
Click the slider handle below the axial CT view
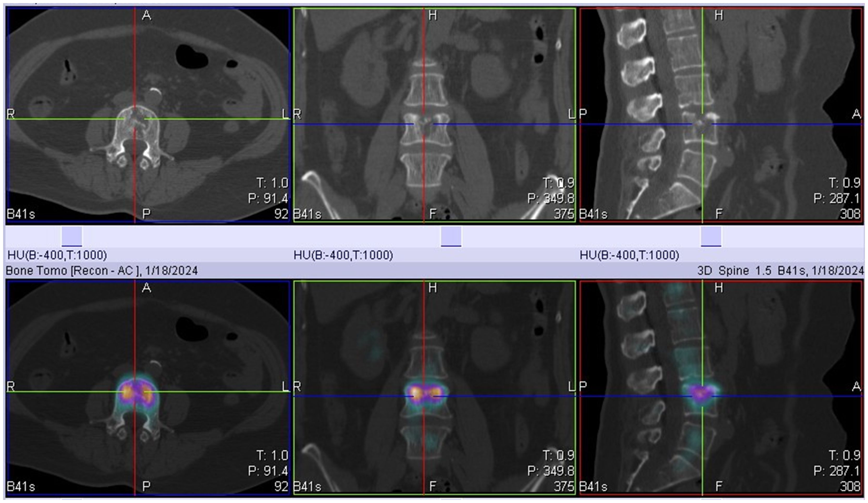[72, 236]
